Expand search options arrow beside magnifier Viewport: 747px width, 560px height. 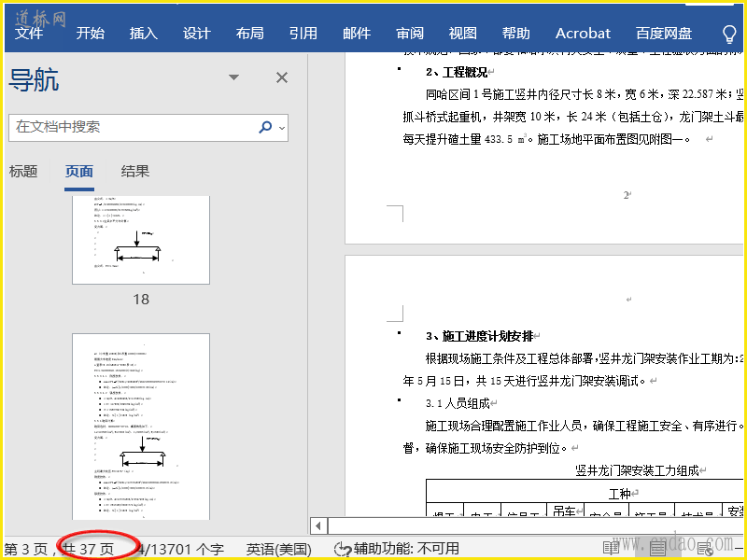[x=282, y=128]
